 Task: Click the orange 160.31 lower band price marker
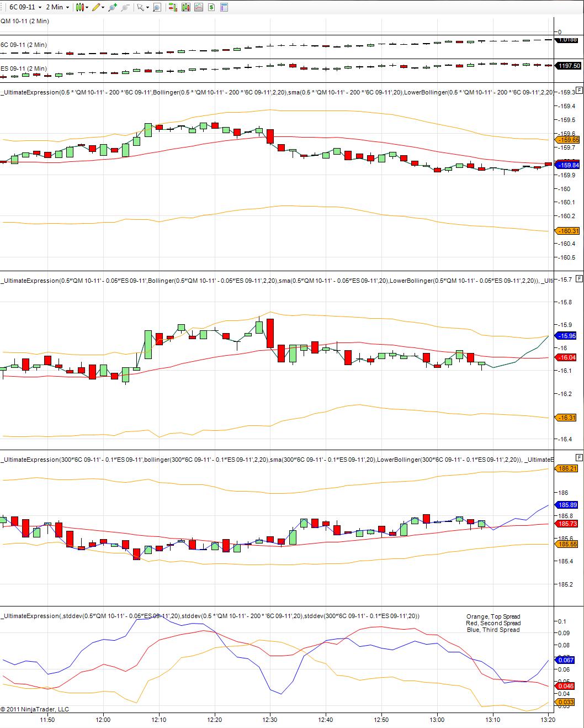coord(567,231)
